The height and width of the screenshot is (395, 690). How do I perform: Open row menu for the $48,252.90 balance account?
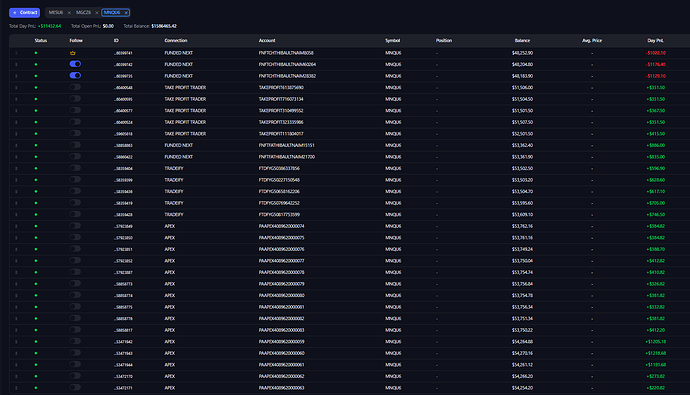coord(16,53)
